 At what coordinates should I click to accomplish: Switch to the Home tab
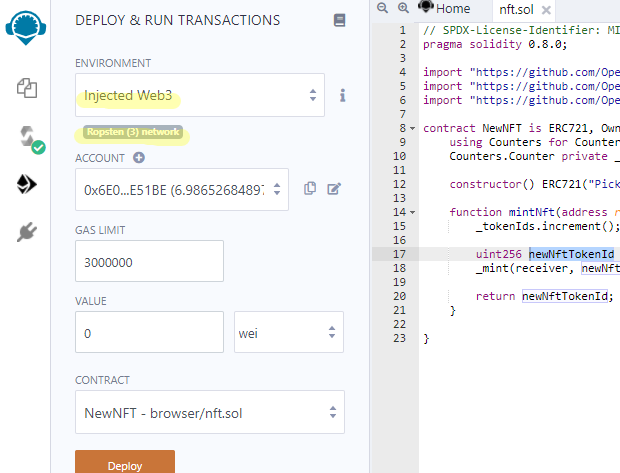click(445, 8)
